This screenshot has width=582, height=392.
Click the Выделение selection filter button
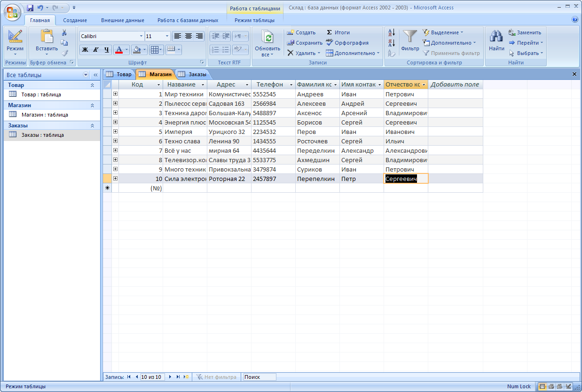click(x=442, y=32)
